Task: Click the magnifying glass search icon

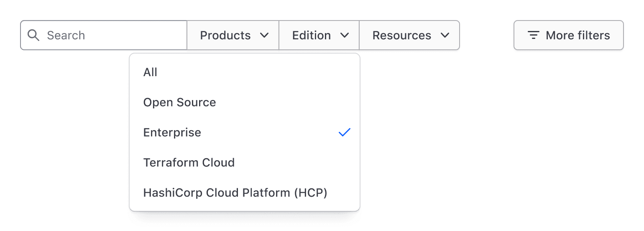Action: 33,35
